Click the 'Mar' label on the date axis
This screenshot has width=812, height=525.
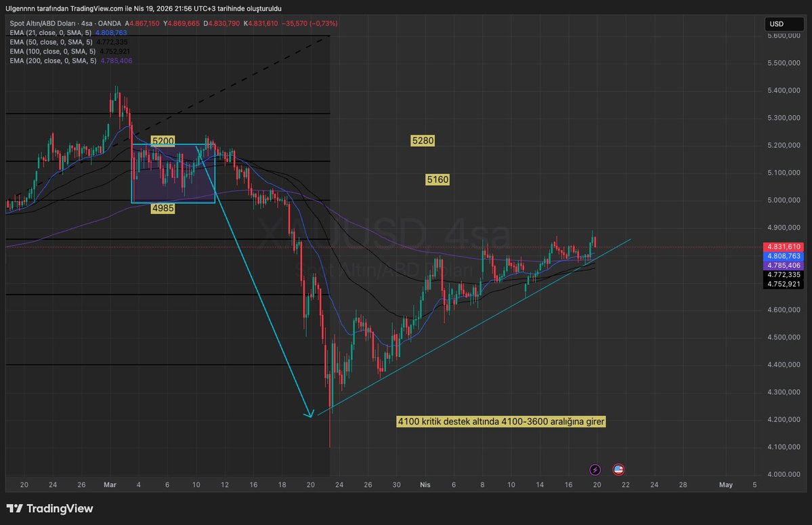[110, 484]
